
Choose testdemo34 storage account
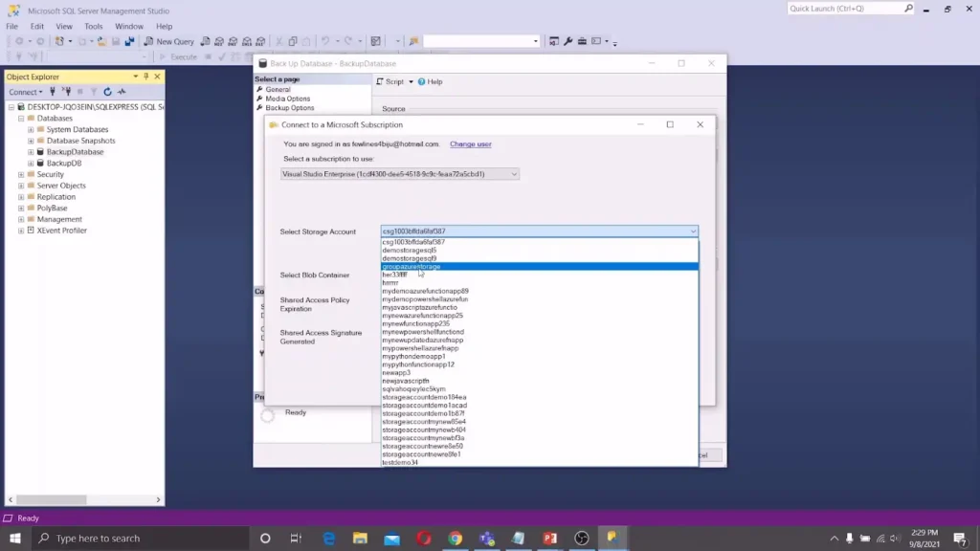tap(540, 462)
